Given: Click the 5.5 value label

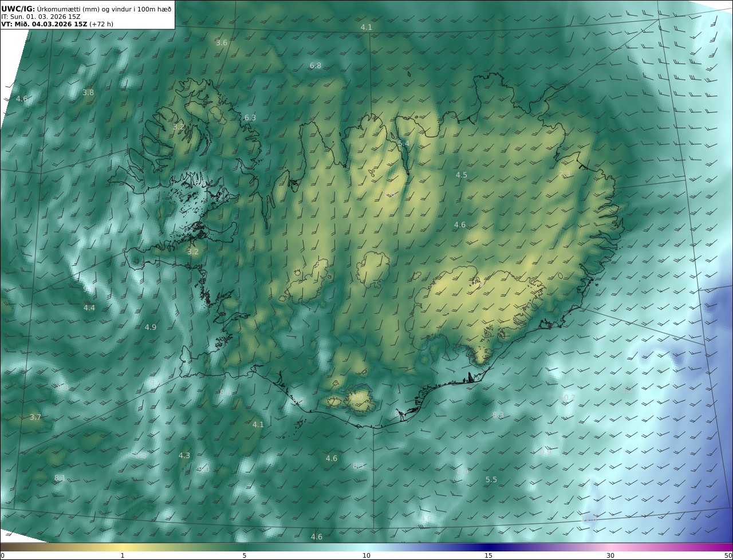Looking at the screenshot, I should pyautogui.click(x=491, y=480).
